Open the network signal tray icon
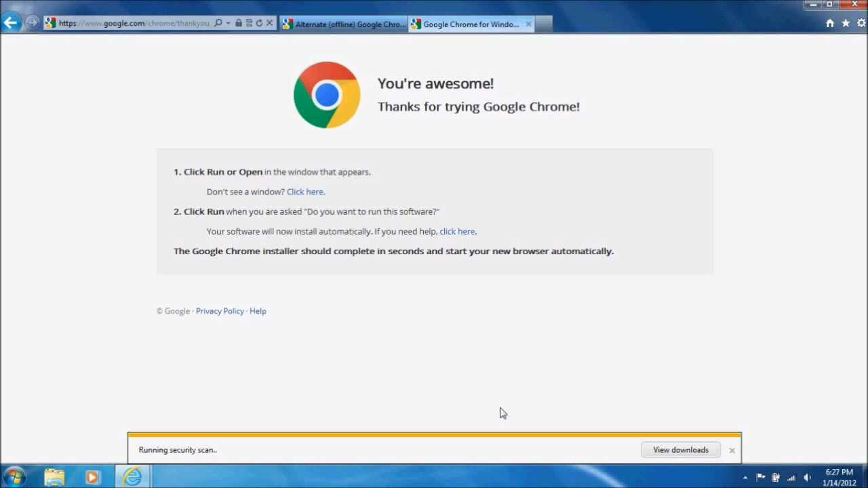Screen dimensions: 868x488 click(x=791, y=478)
